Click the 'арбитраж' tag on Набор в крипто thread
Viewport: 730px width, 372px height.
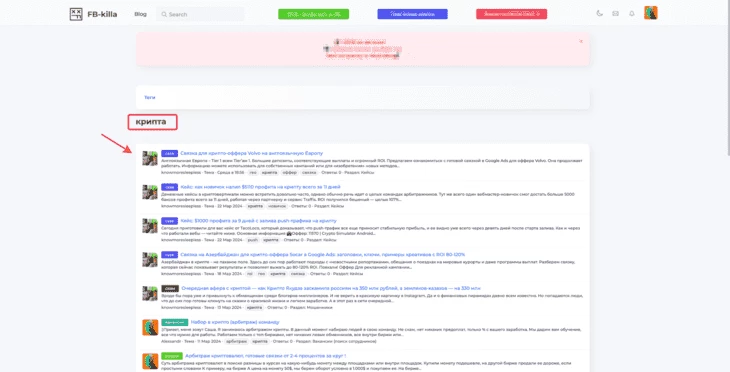coord(236,341)
